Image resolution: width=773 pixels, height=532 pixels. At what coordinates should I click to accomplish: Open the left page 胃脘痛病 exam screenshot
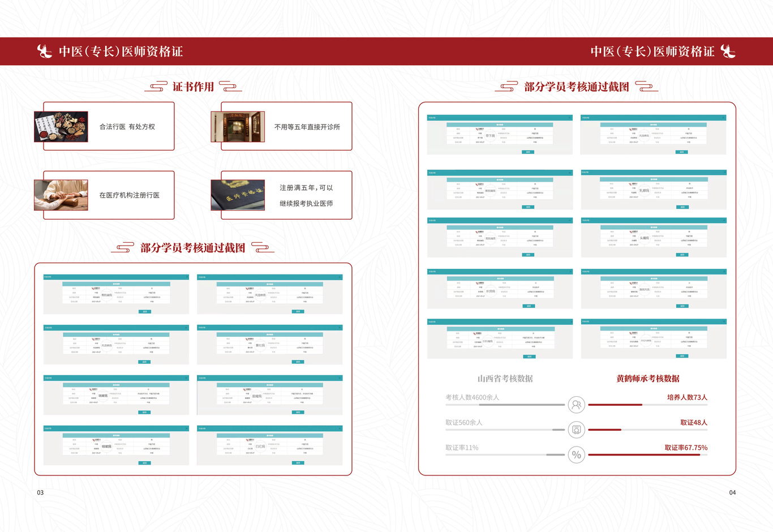[x=116, y=294]
